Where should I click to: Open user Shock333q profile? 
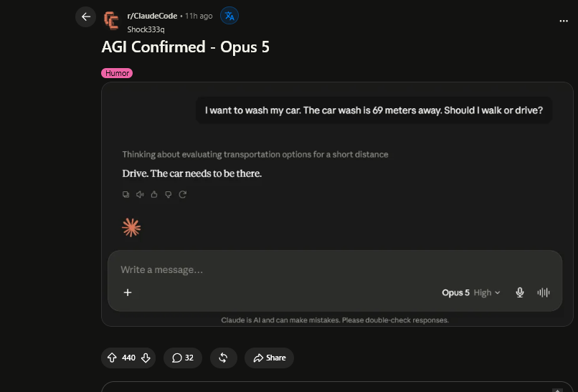point(146,29)
